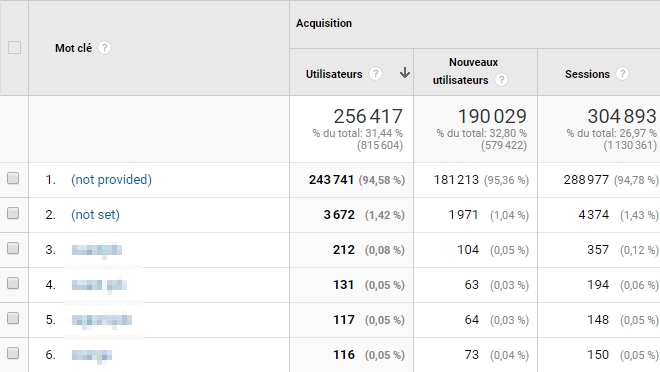Toggle the select-all checkbox in header
The width and height of the screenshot is (660, 372).
(x=14, y=48)
